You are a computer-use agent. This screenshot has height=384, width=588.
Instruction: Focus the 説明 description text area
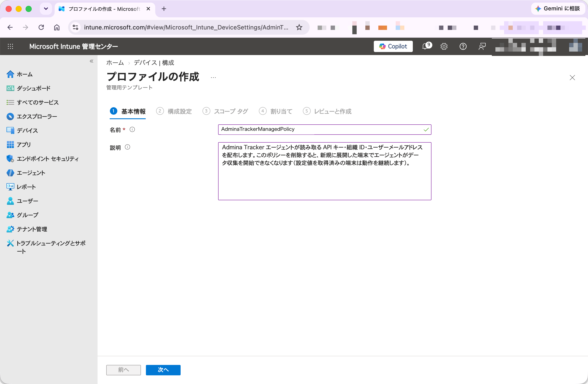click(325, 171)
